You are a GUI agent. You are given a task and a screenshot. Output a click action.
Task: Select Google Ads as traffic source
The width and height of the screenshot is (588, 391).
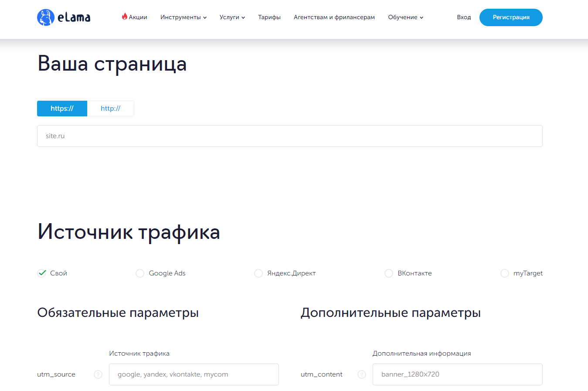[x=140, y=273]
